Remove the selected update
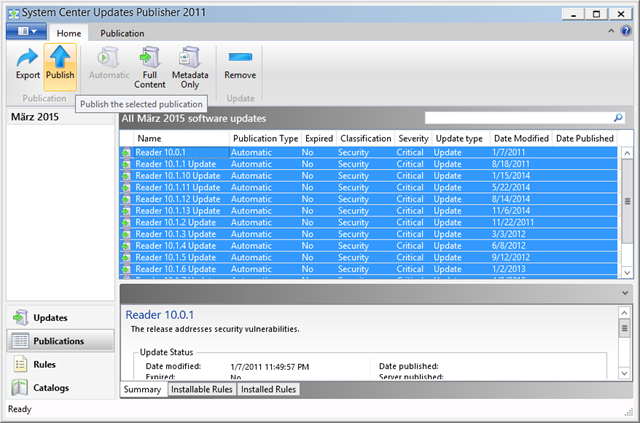The width and height of the screenshot is (640, 423). click(x=240, y=65)
